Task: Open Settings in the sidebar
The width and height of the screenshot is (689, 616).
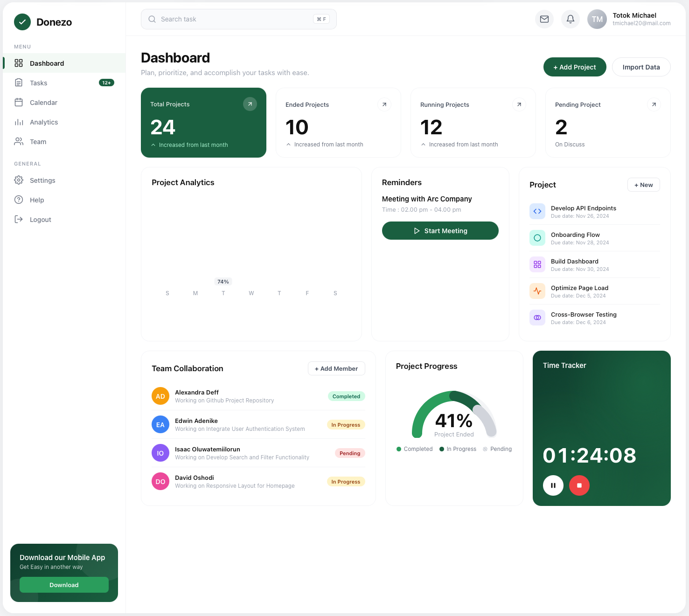Action: [x=64, y=180]
